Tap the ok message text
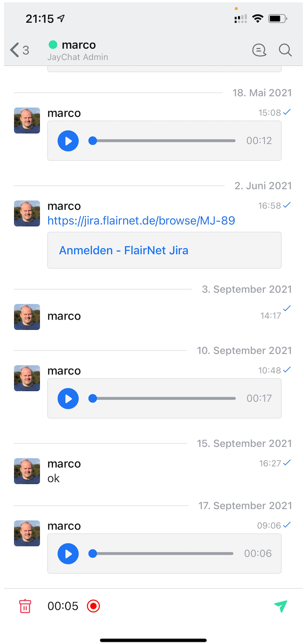The height and width of the screenshot is (644, 304). 53,478
